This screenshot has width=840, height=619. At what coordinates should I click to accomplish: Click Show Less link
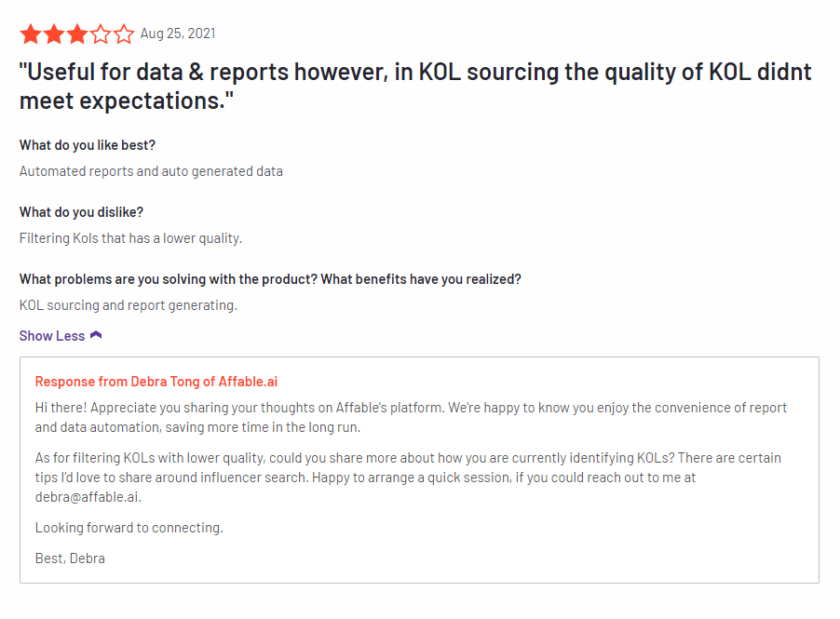point(52,336)
